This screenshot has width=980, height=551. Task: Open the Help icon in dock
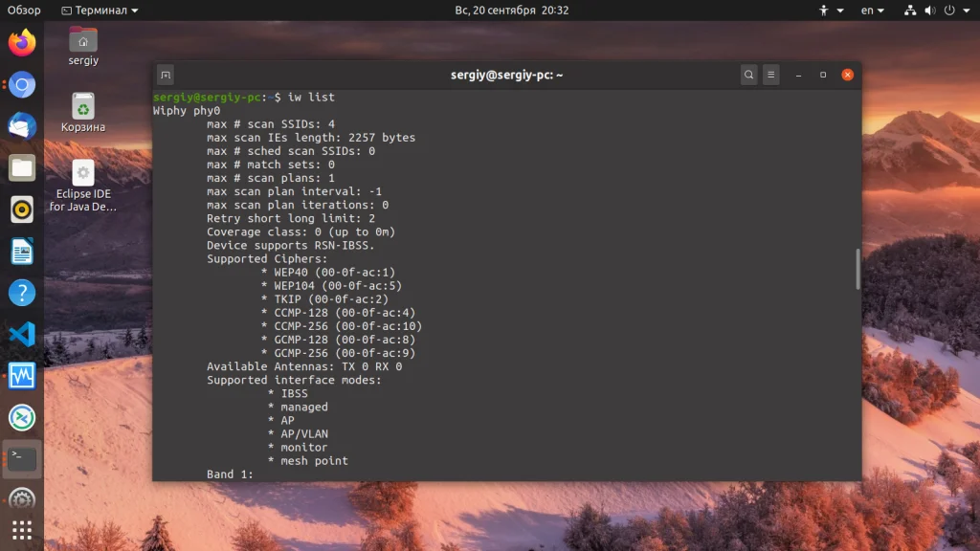(22, 293)
